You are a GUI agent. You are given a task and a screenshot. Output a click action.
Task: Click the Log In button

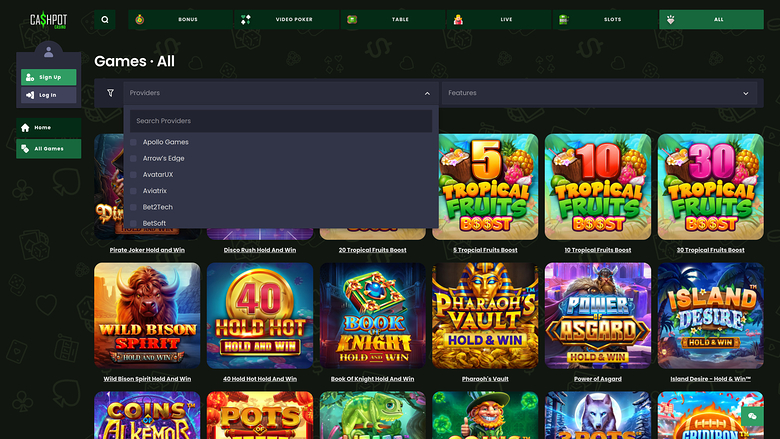click(49, 95)
